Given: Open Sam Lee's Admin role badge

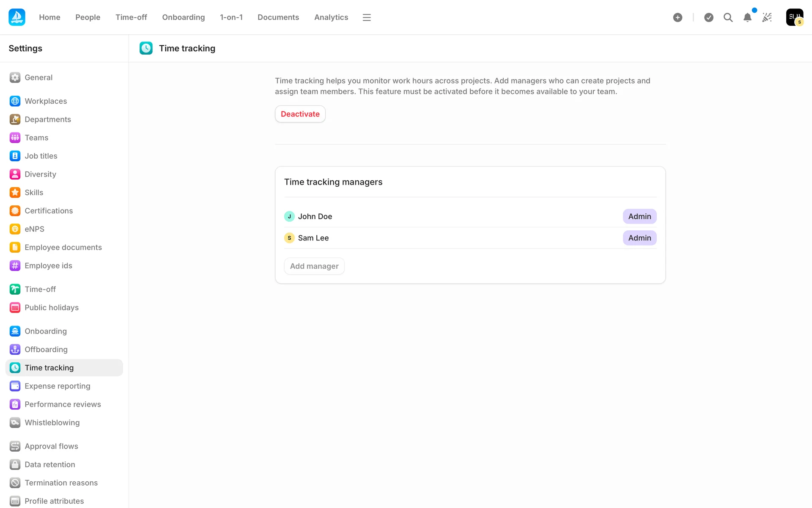Looking at the screenshot, I should point(639,238).
